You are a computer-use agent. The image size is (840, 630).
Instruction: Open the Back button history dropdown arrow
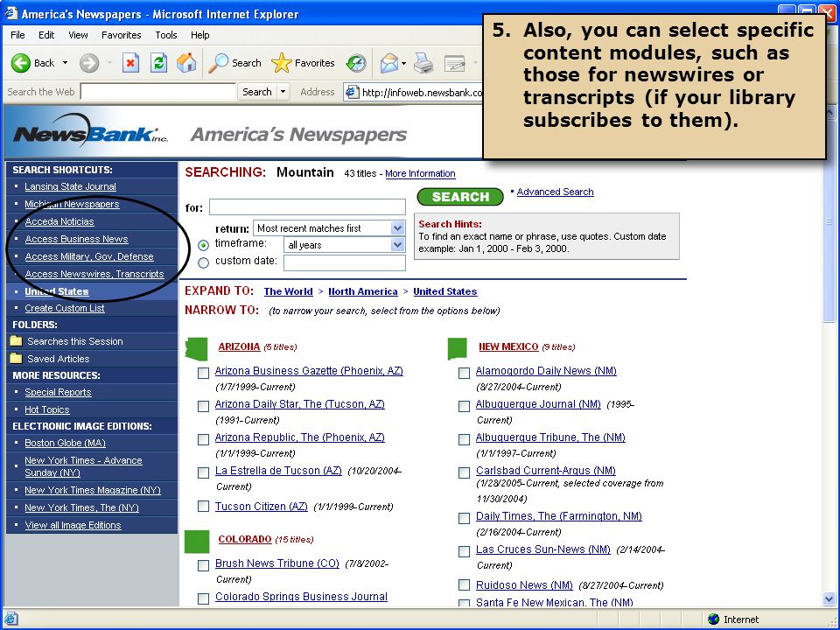pyautogui.click(x=66, y=63)
